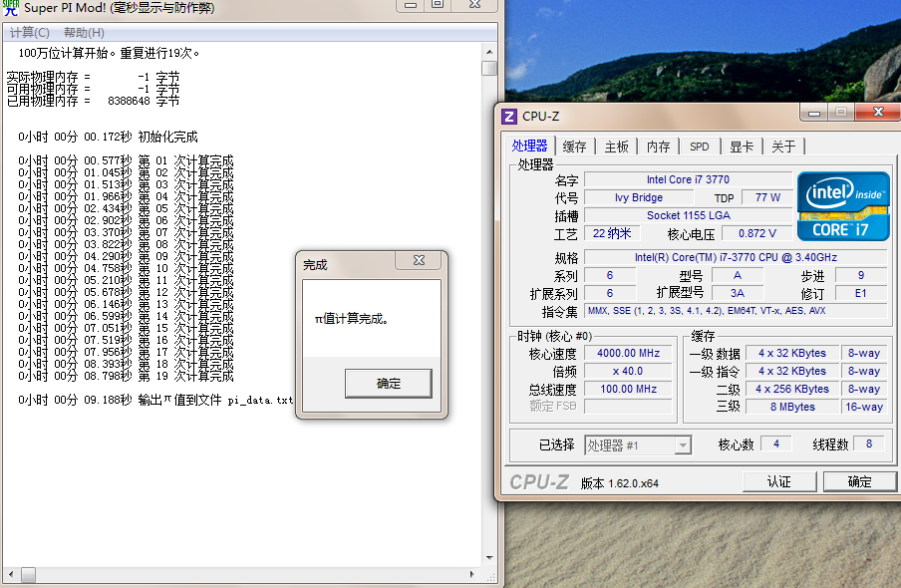
Task: Select the 处理器 tab in CPU-Z
Action: [x=530, y=146]
